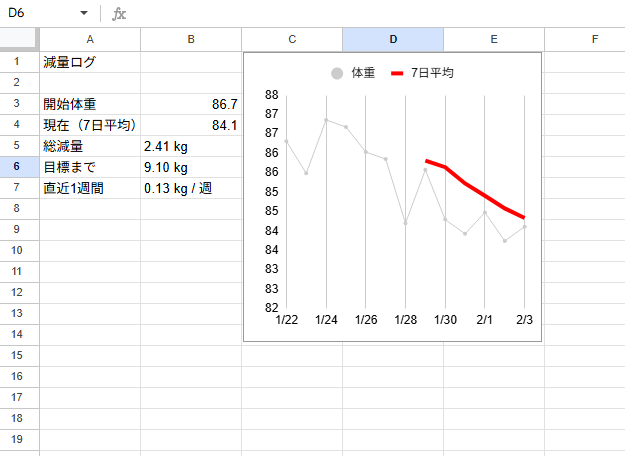Screen dimensions: 625x456
Task: Select the column F header
Action: tap(594, 39)
